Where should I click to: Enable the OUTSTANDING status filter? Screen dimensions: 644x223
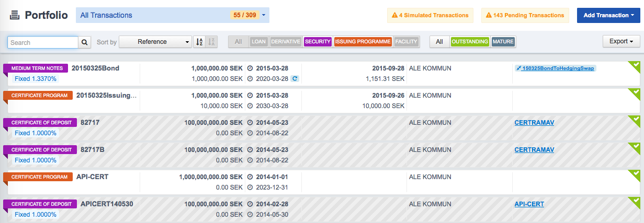point(470,42)
